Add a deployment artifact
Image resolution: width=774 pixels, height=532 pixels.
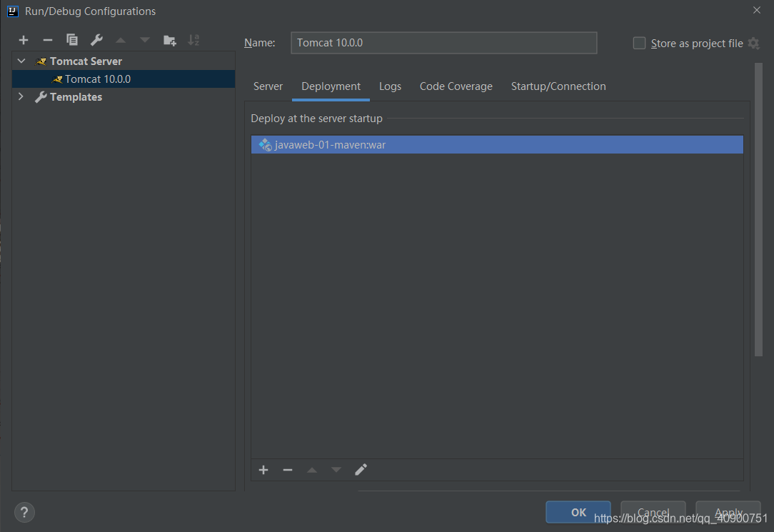tap(263, 470)
